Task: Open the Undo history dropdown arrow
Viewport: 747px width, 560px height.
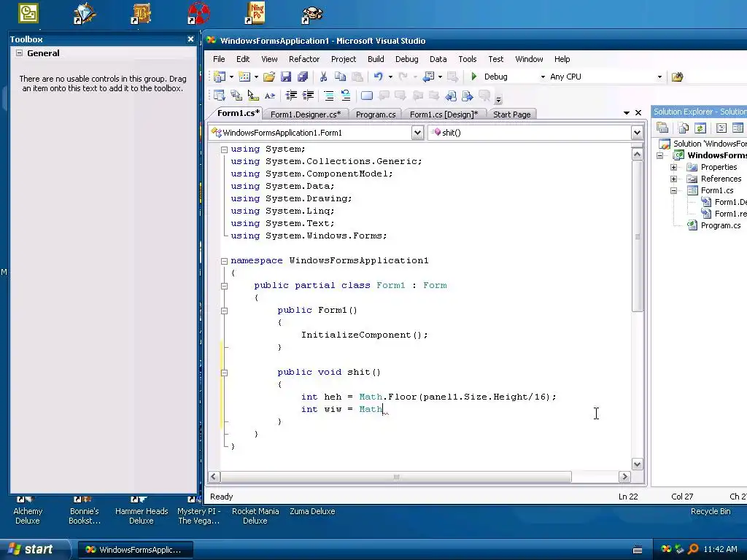Action: click(390, 77)
